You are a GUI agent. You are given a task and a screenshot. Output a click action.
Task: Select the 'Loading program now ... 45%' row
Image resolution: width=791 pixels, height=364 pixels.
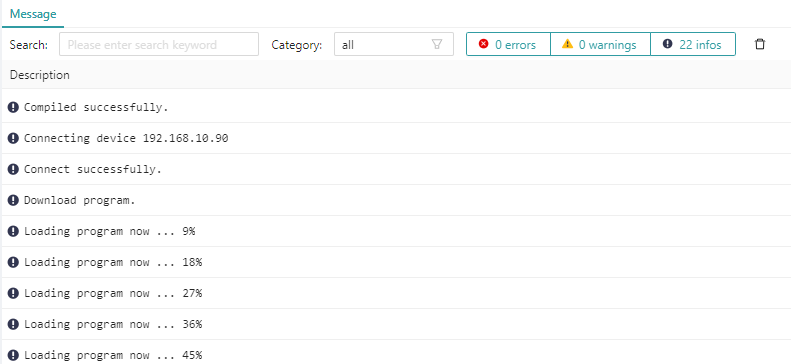tap(397, 353)
